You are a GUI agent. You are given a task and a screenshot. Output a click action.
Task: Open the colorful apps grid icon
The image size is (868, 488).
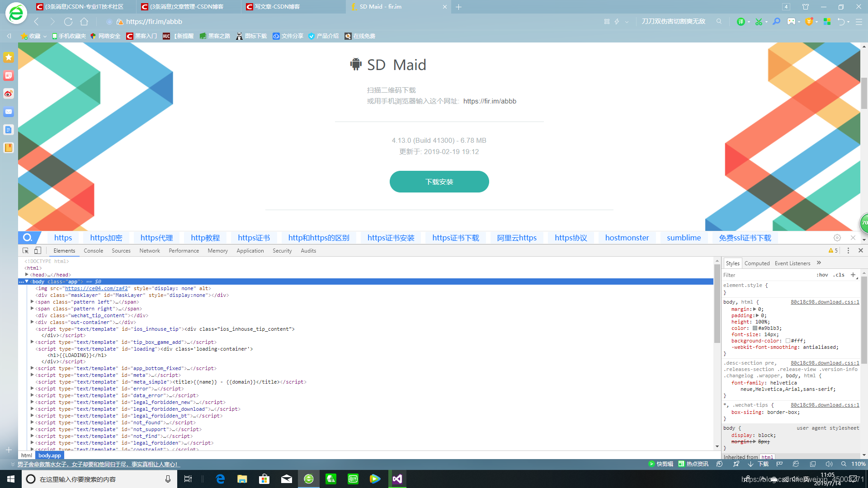(x=827, y=22)
